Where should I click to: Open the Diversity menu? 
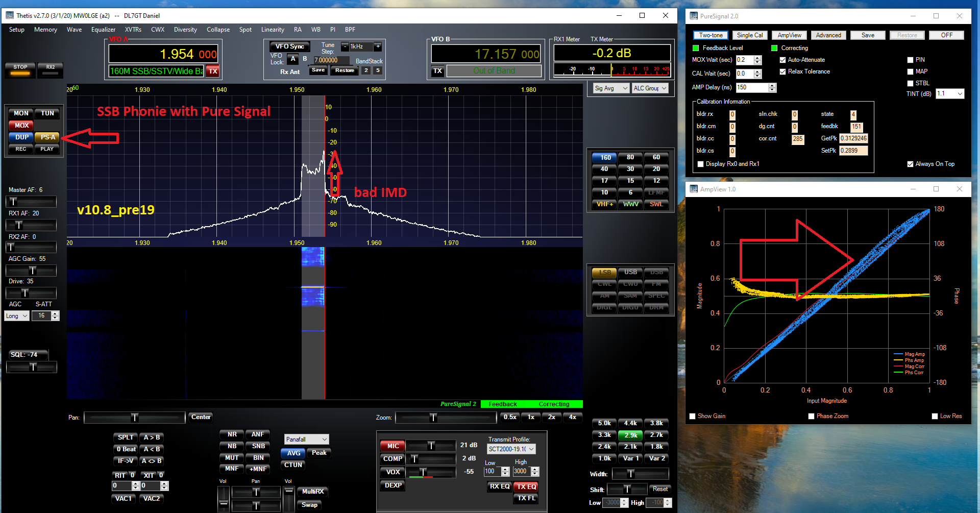pos(185,30)
